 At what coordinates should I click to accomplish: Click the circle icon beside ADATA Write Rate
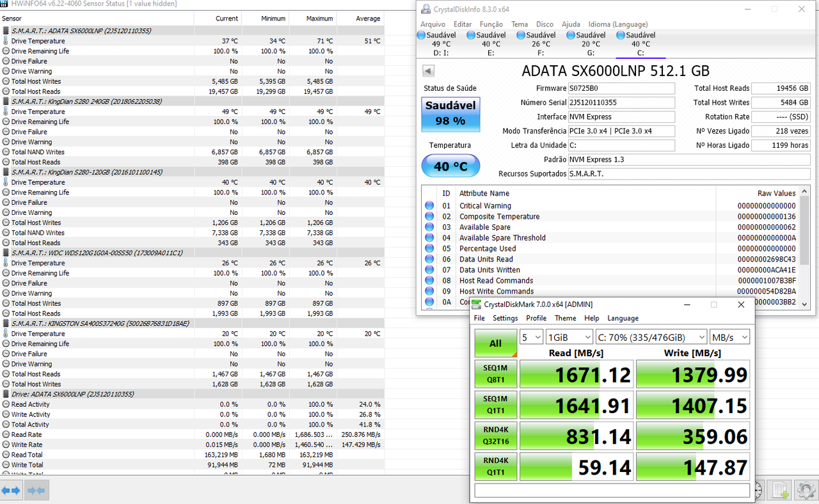(x=6, y=445)
